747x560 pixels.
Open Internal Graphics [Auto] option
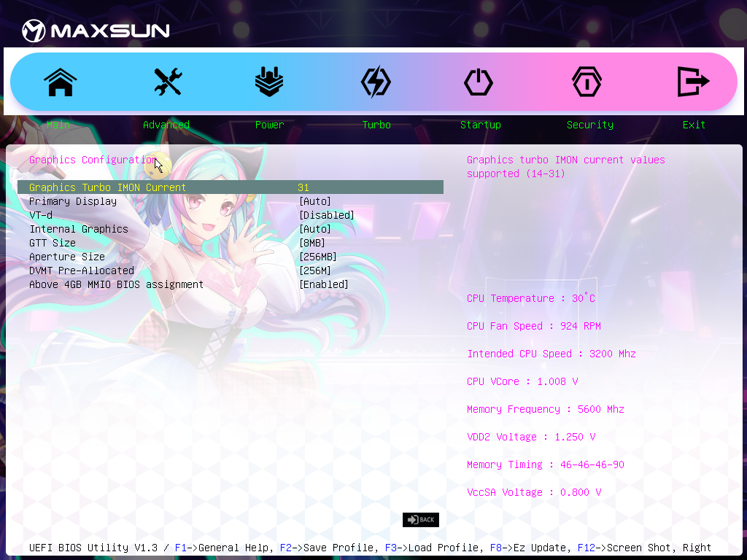point(315,229)
